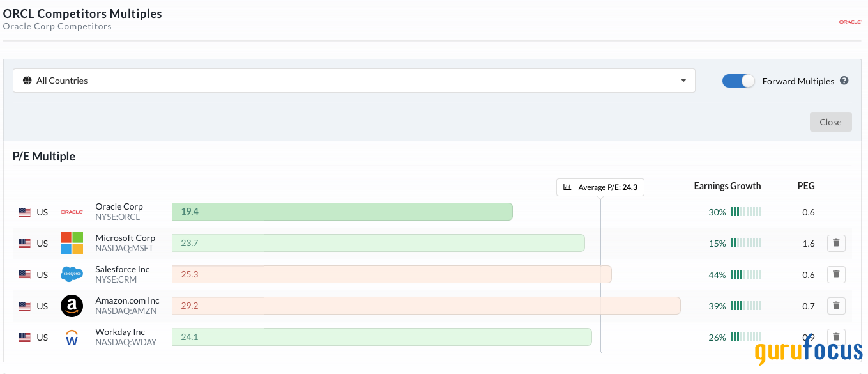The image size is (868, 374).
Task: Click Workday Inc 24.1 P/E bar
Action: tap(382, 337)
